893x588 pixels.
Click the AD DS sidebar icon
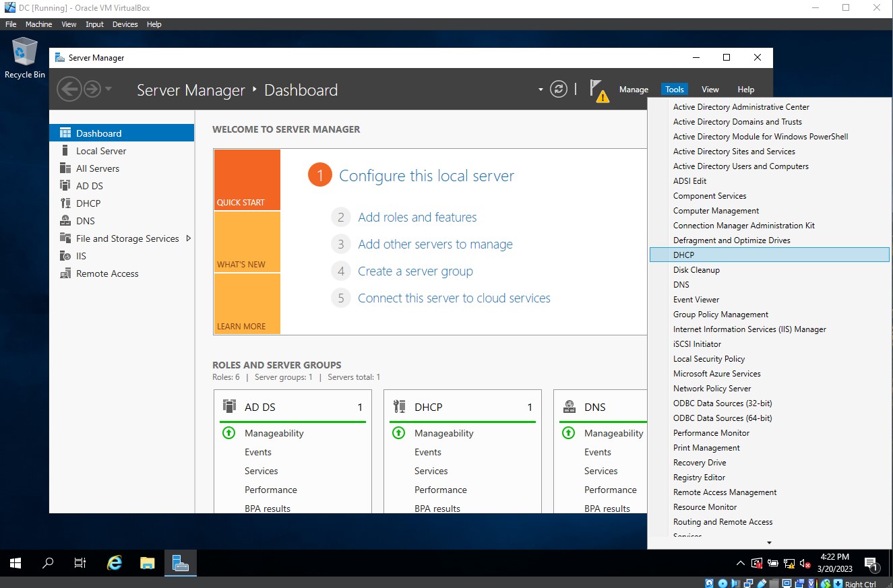pos(65,186)
